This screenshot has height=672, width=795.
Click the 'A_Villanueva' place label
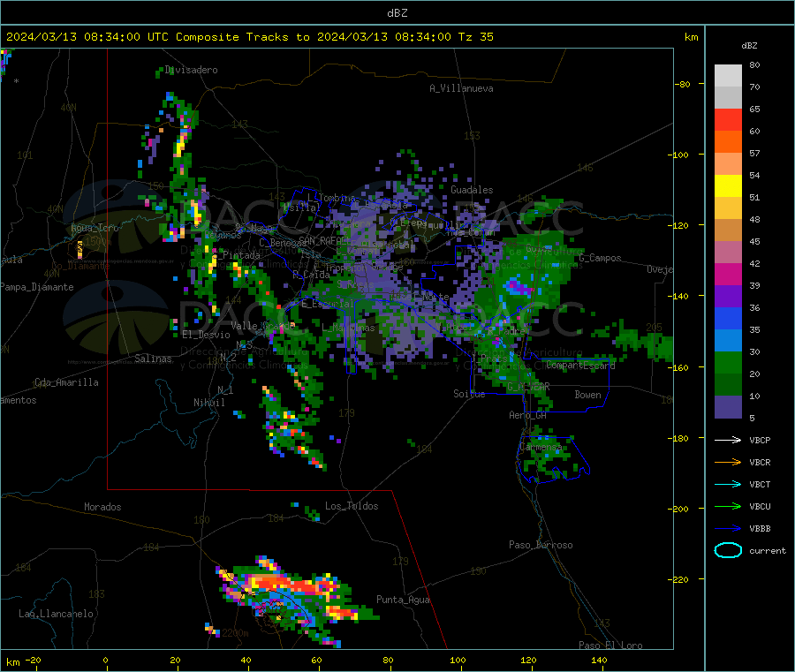461,88
